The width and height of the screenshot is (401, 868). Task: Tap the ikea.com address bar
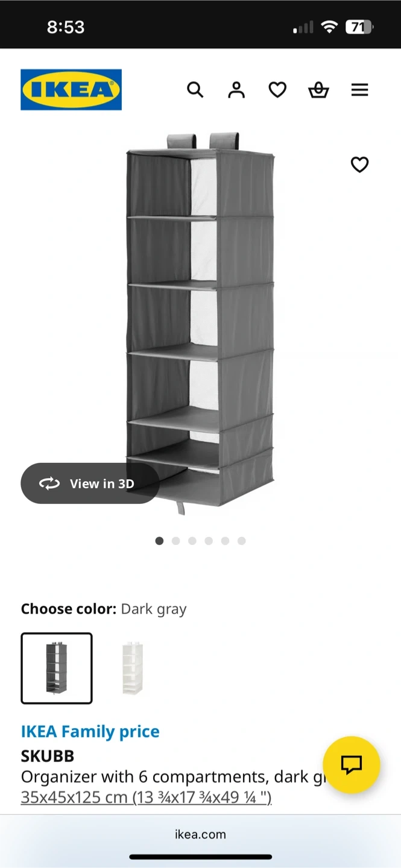[200, 834]
